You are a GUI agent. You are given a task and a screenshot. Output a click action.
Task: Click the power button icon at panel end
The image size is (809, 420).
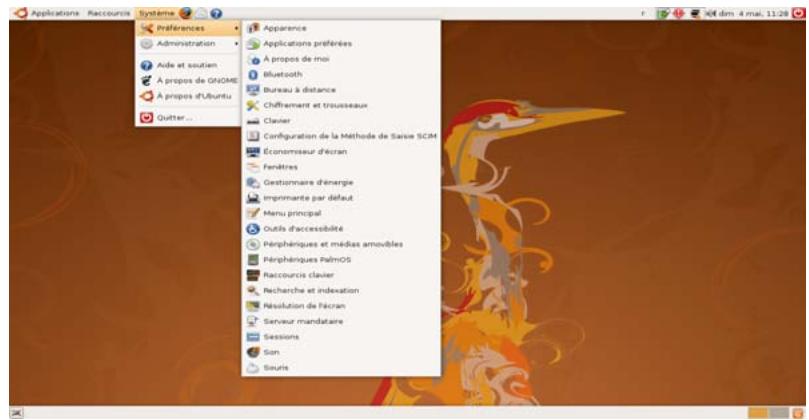click(x=799, y=13)
